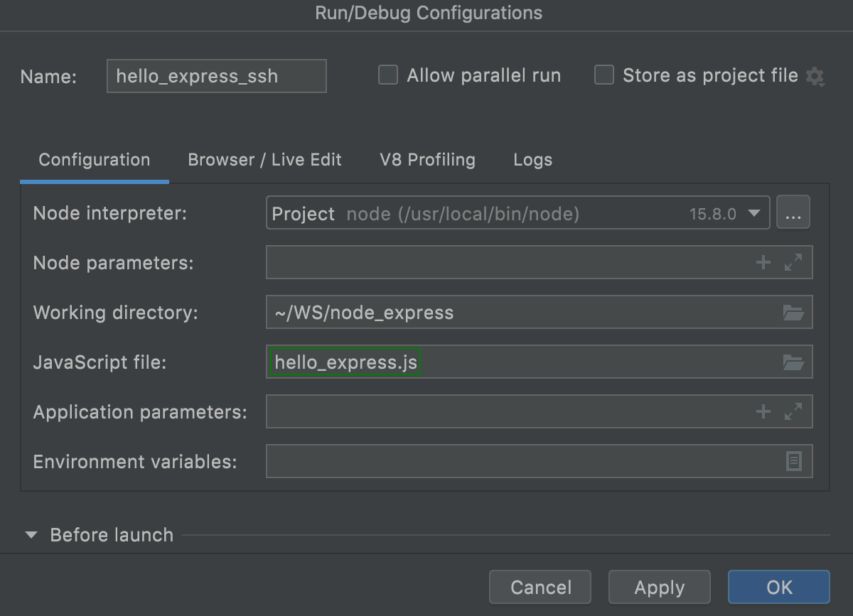Open Node interpreter dropdown
Screen dimensions: 853x616
[754, 213]
